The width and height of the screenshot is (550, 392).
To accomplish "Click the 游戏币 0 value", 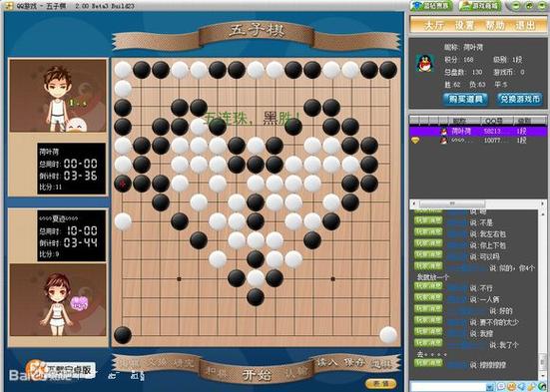I will (522, 72).
